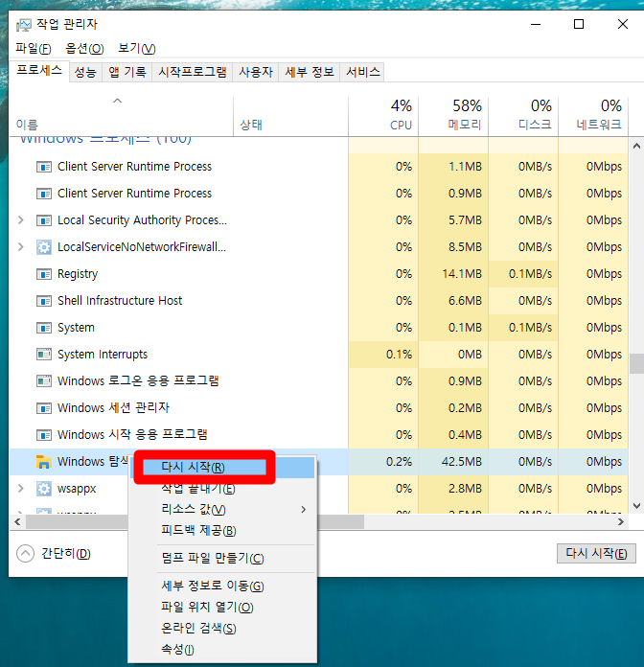
Task: Choose 세부 정보로 이동(G) context entry
Action: click(222, 586)
